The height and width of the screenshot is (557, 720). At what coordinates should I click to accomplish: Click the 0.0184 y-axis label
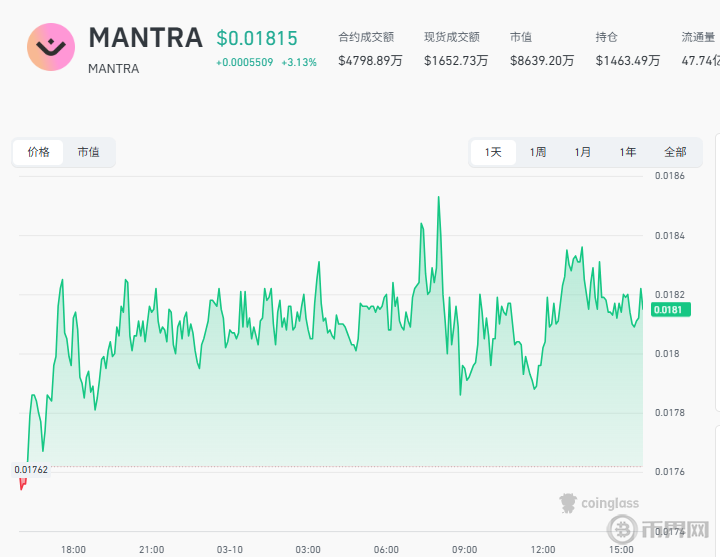[x=669, y=236]
